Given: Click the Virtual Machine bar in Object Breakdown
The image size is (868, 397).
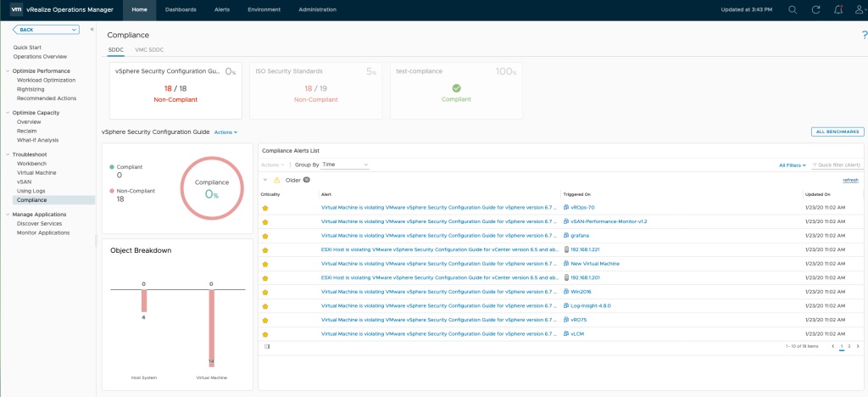Looking at the screenshot, I should pos(211,327).
